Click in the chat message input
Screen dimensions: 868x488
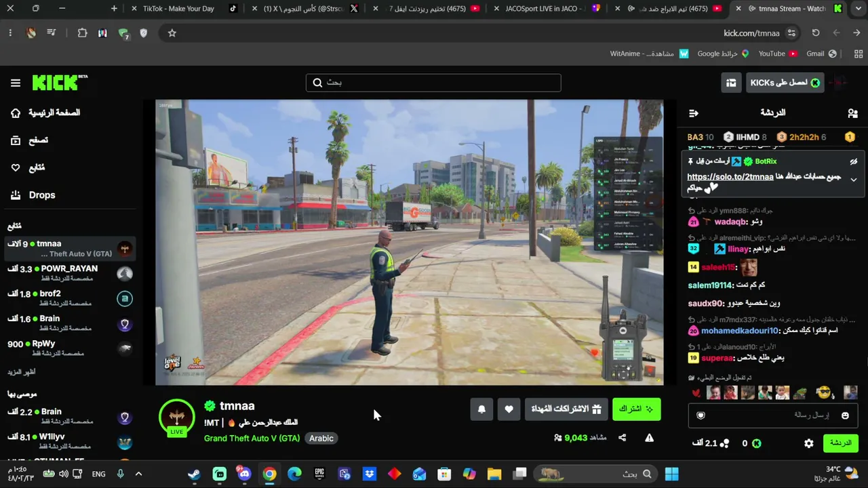772,415
